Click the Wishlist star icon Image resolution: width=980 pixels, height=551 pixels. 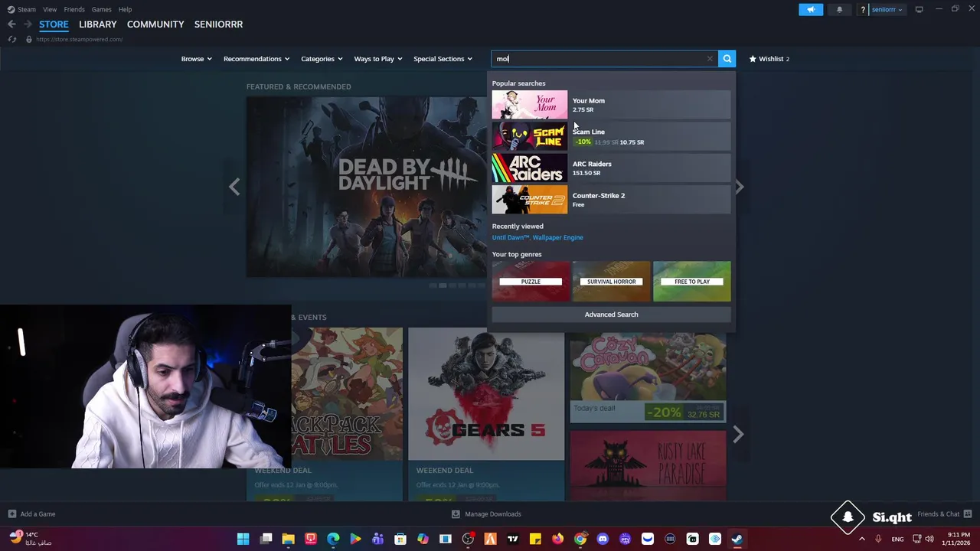(x=753, y=59)
